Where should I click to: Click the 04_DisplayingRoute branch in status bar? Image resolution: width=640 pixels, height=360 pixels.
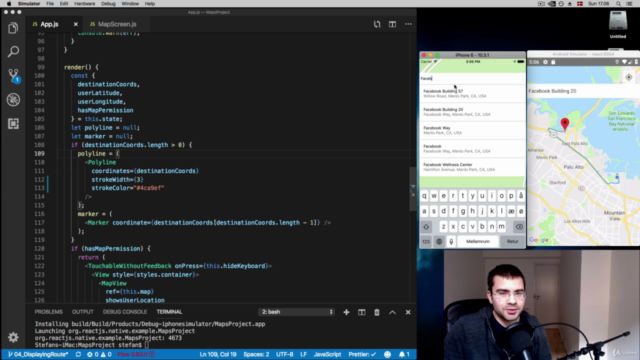38,354
